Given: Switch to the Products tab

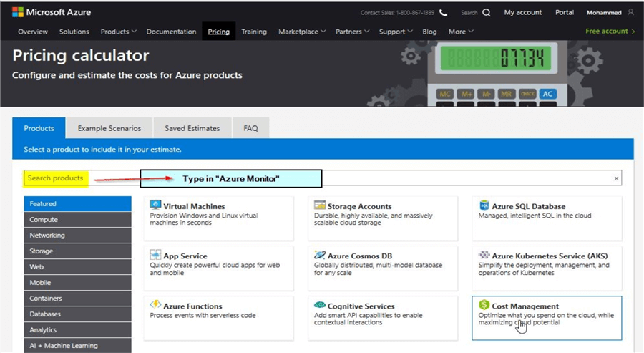Looking at the screenshot, I should coord(39,128).
